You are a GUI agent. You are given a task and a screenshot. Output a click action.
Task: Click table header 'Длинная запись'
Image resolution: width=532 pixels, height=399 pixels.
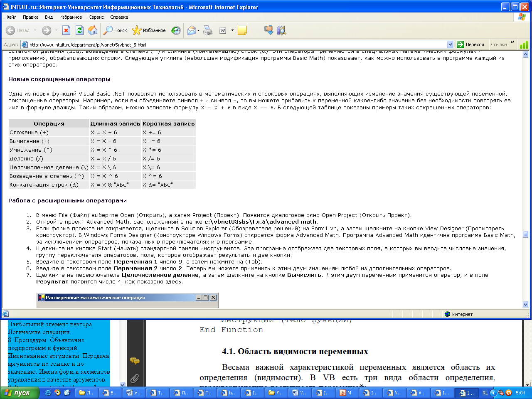tap(115, 123)
